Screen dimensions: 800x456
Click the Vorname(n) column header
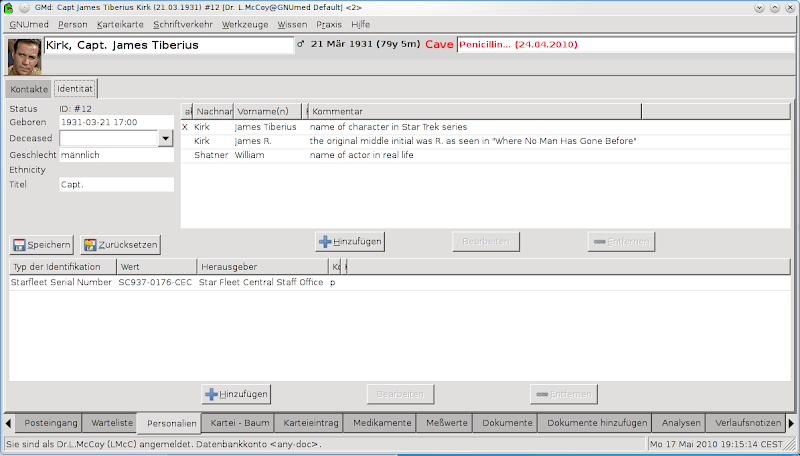click(267, 111)
